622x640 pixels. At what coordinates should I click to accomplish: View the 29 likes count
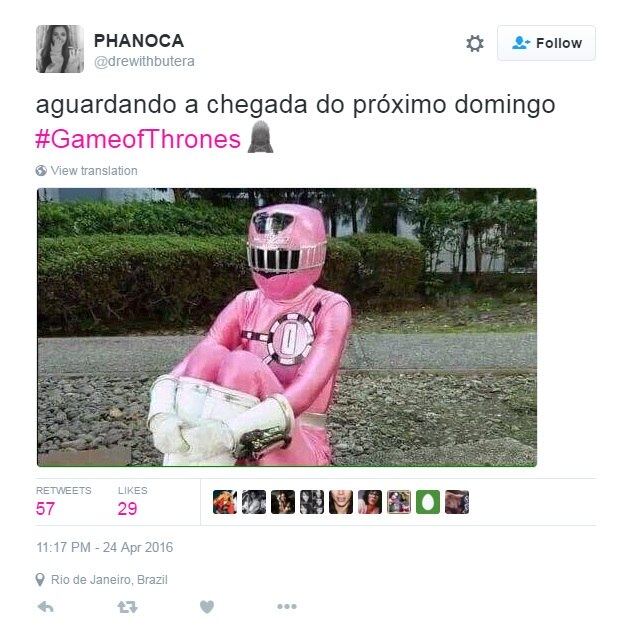(127, 509)
